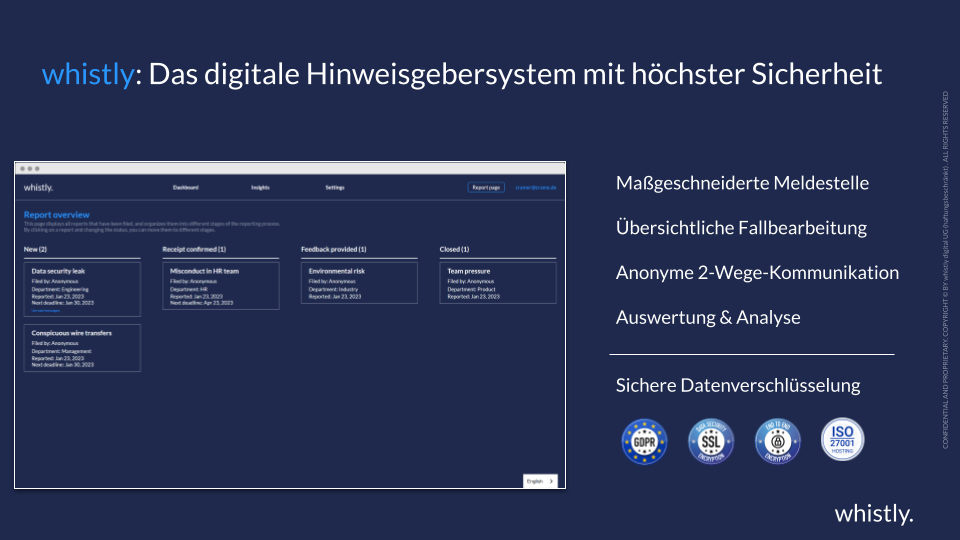
Task: Open the English language selector
Action: click(540, 481)
